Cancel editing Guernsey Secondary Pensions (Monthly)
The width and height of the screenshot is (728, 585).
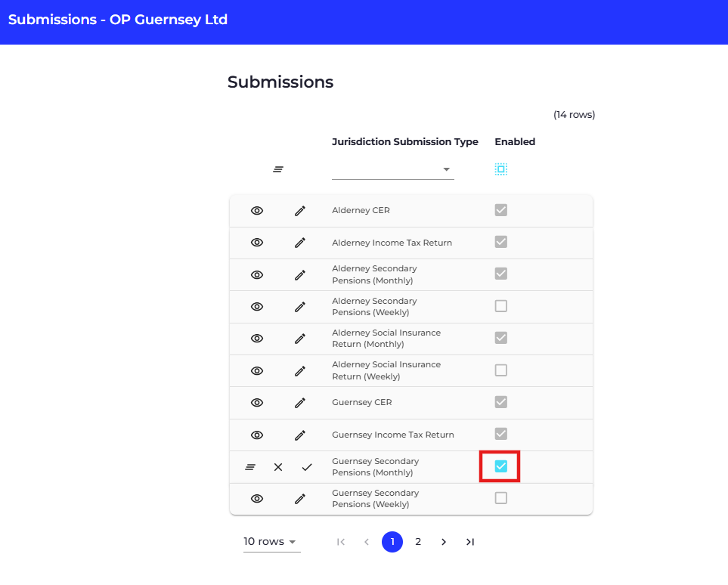pyautogui.click(x=278, y=467)
